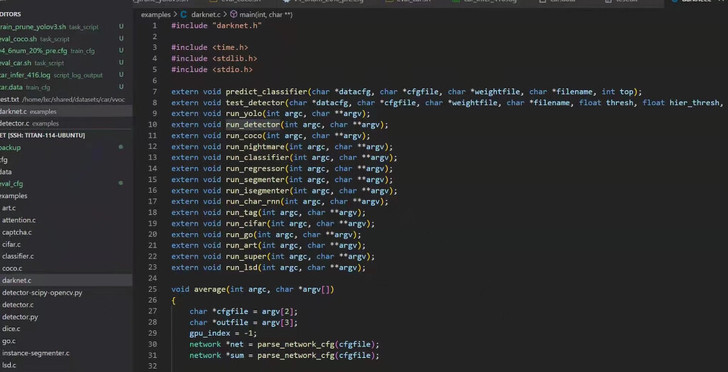Click the U git status badge for eval_coco.sh
728x372 pixels.
121,39
